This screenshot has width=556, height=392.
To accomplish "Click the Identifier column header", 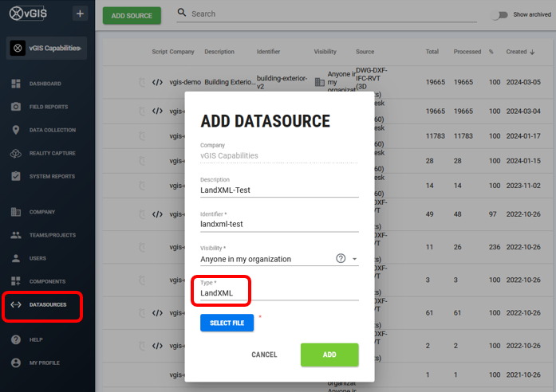I will 268,52.
